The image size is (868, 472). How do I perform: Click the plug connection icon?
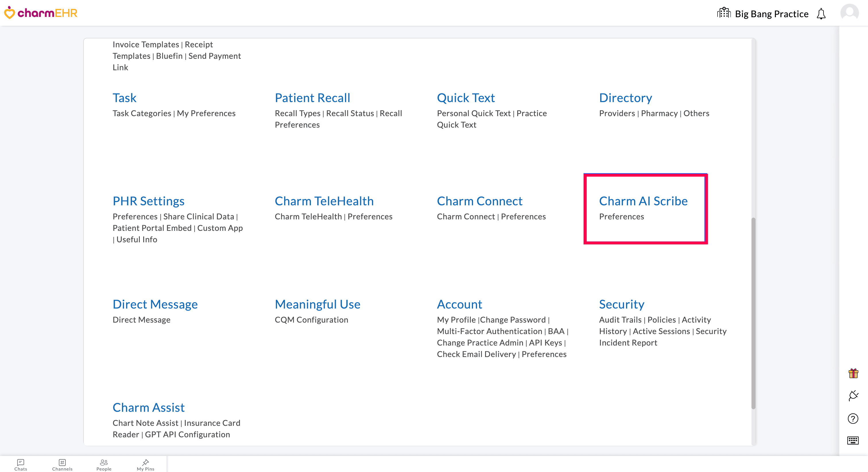click(853, 395)
